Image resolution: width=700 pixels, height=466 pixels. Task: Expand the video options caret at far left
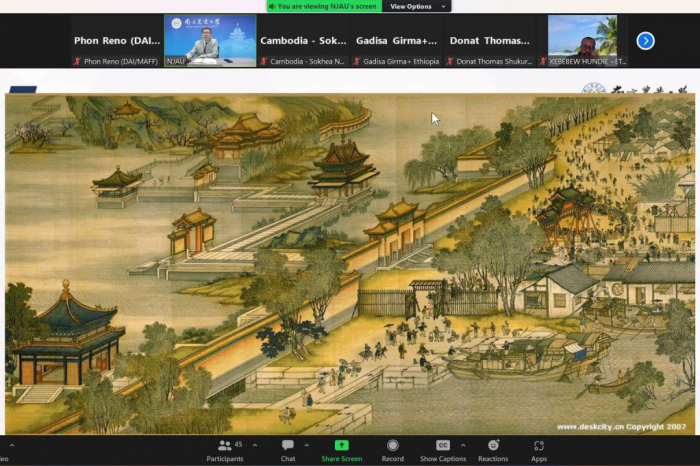tap(12, 445)
